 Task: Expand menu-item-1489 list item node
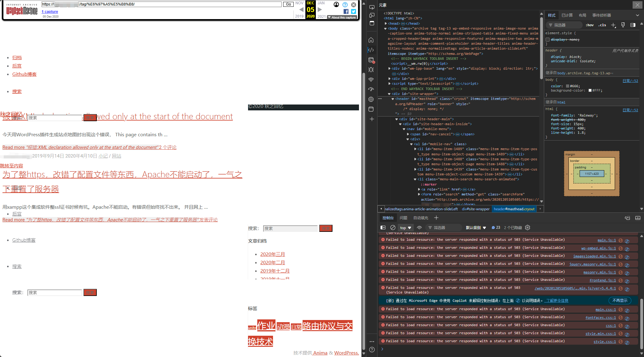point(415,149)
